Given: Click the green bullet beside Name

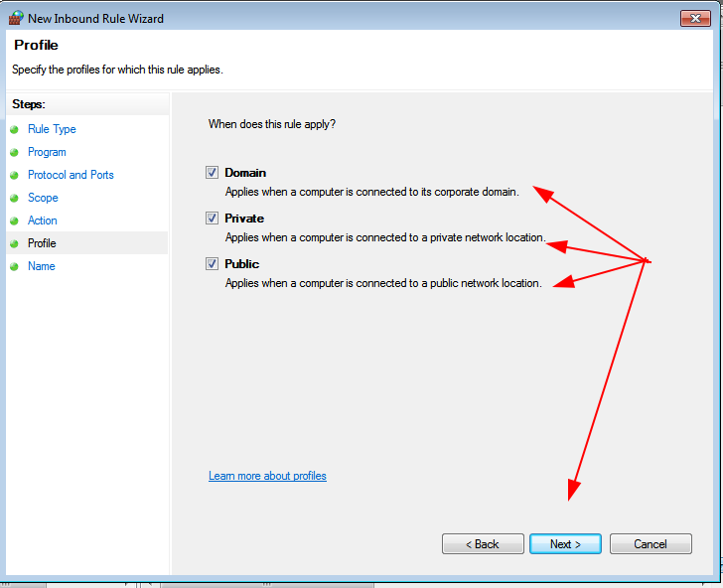Looking at the screenshot, I should pos(14,266).
